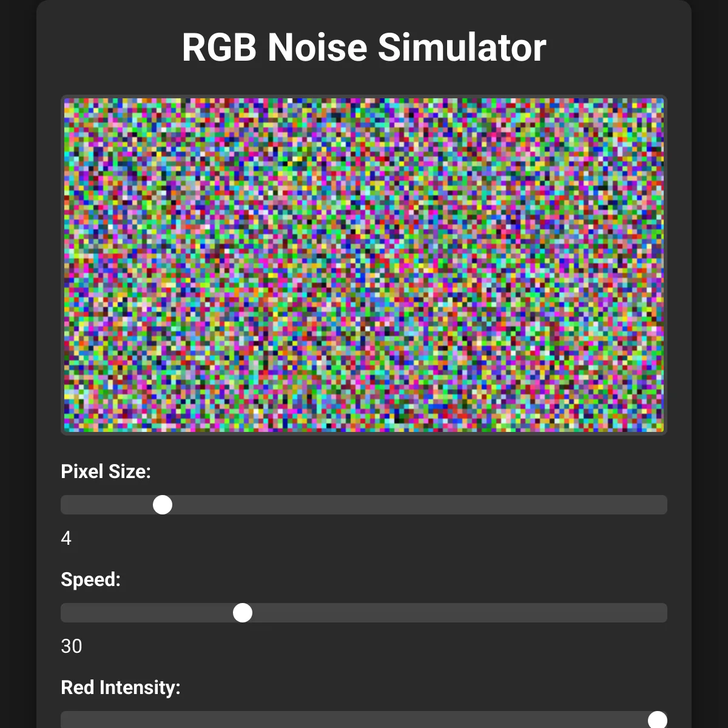Click the middle of the Red Intensity slider track
Screen dimensions: 728x728
[x=364, y=720]
